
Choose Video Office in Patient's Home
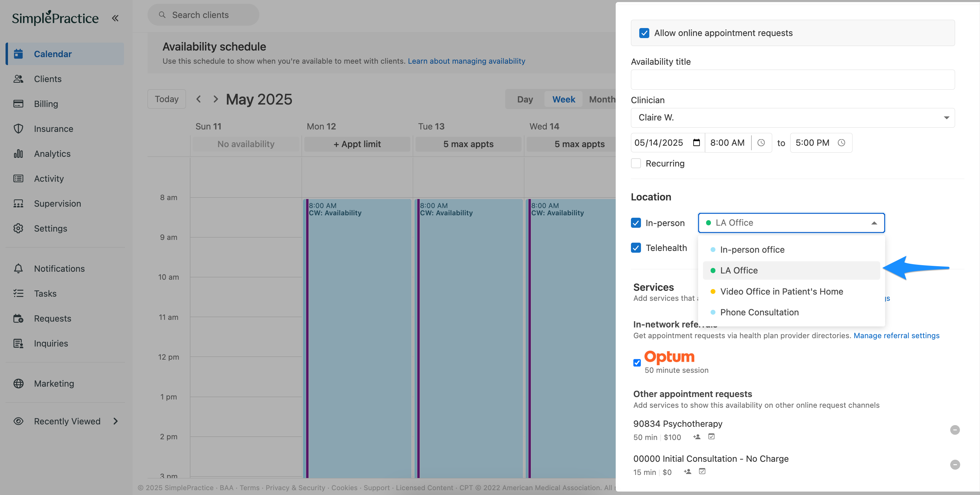(791, 291)
